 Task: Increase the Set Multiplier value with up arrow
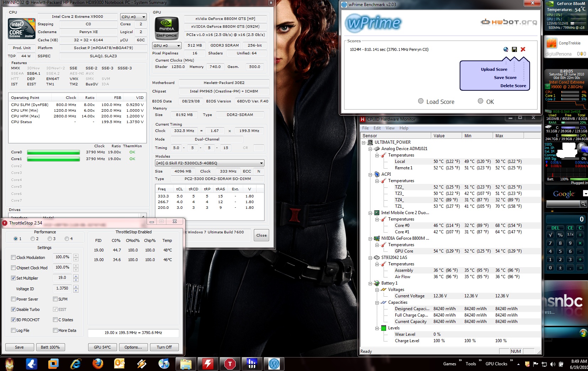coord(76,276)
